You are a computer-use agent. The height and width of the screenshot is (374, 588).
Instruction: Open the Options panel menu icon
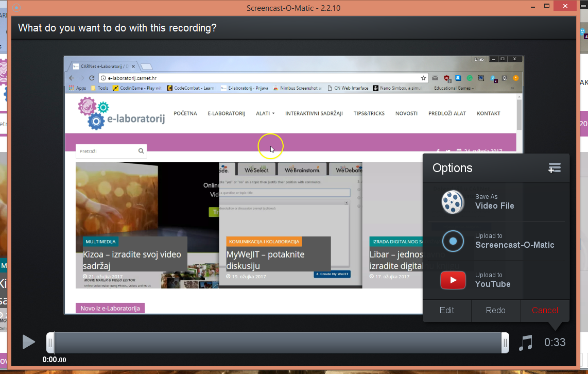(555, 168)
